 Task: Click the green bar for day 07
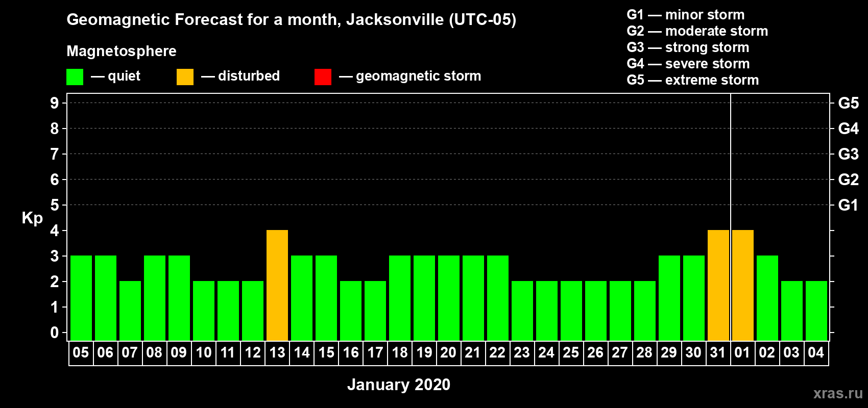pyautogui.click(x=130, y=311)
